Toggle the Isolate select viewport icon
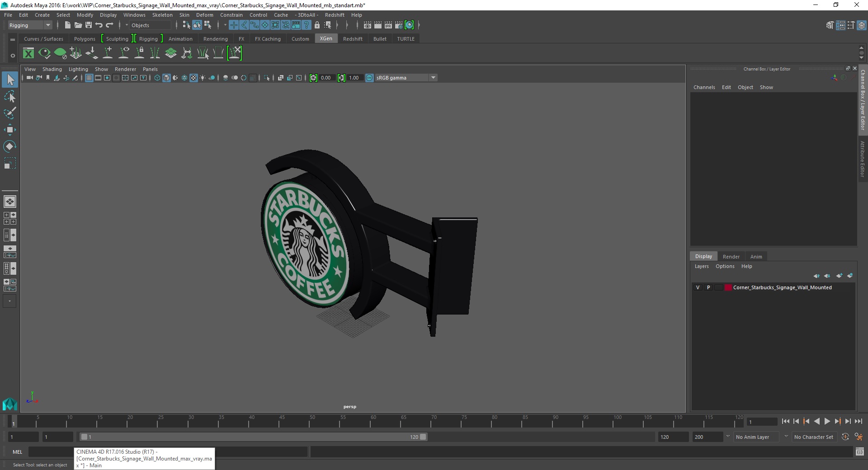 pos(267,78)
